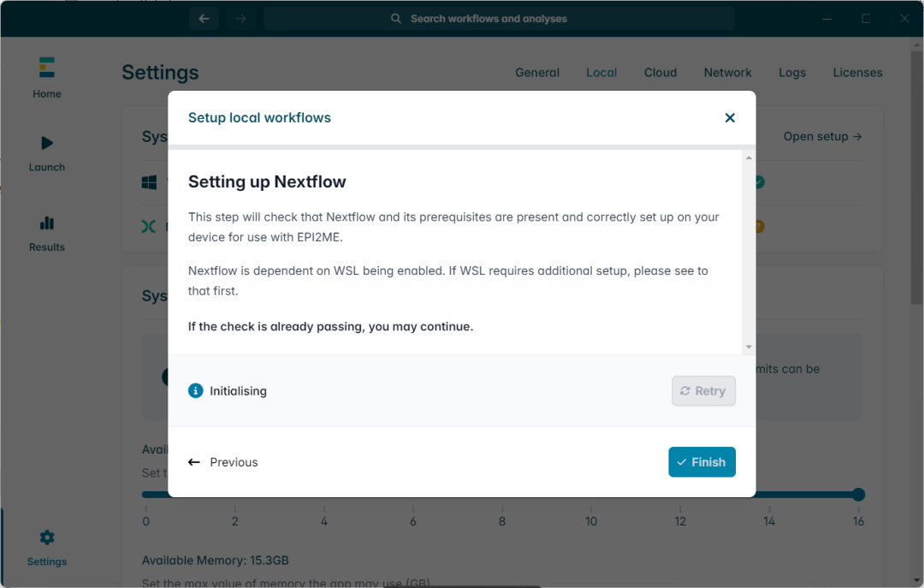Open the Network settings tab
The height and width of the screenshot is (588, 924).
(x=727, y=73)
